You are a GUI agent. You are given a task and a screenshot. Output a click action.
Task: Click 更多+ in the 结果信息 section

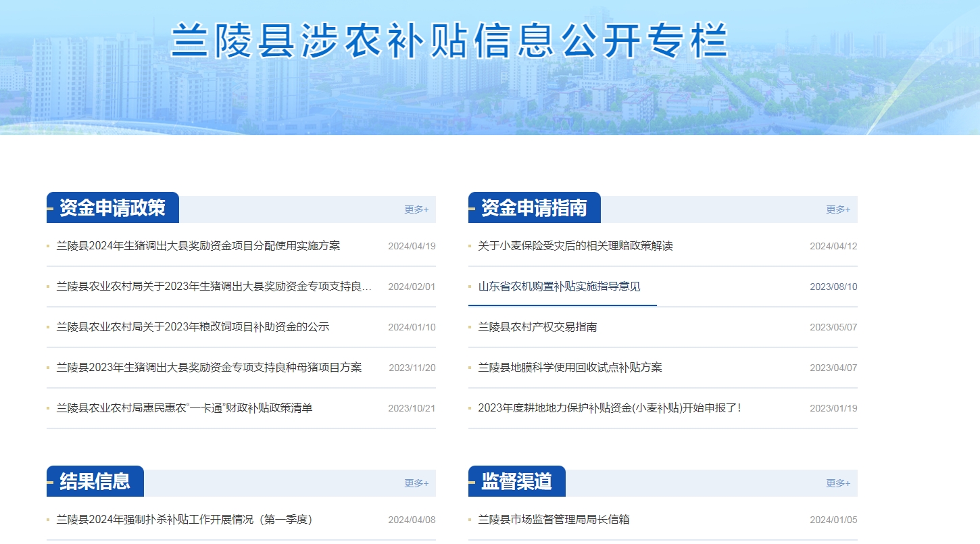click(416, 483)
